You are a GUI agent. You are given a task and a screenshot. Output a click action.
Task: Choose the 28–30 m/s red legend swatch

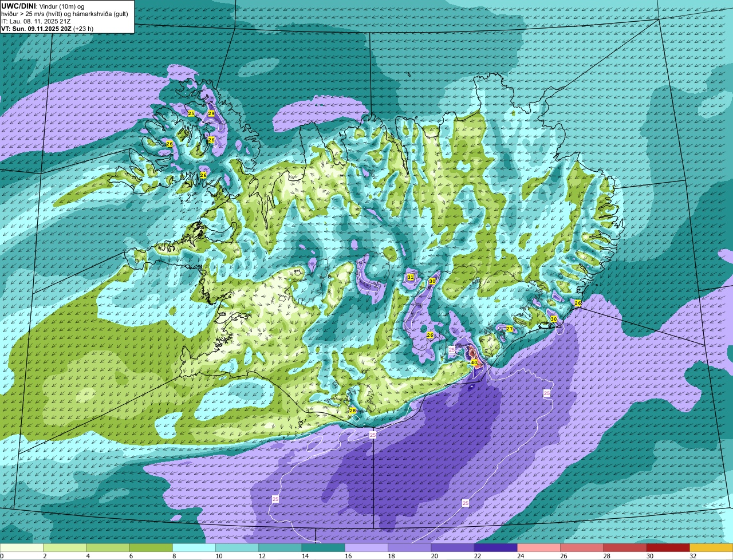(625, 548)
